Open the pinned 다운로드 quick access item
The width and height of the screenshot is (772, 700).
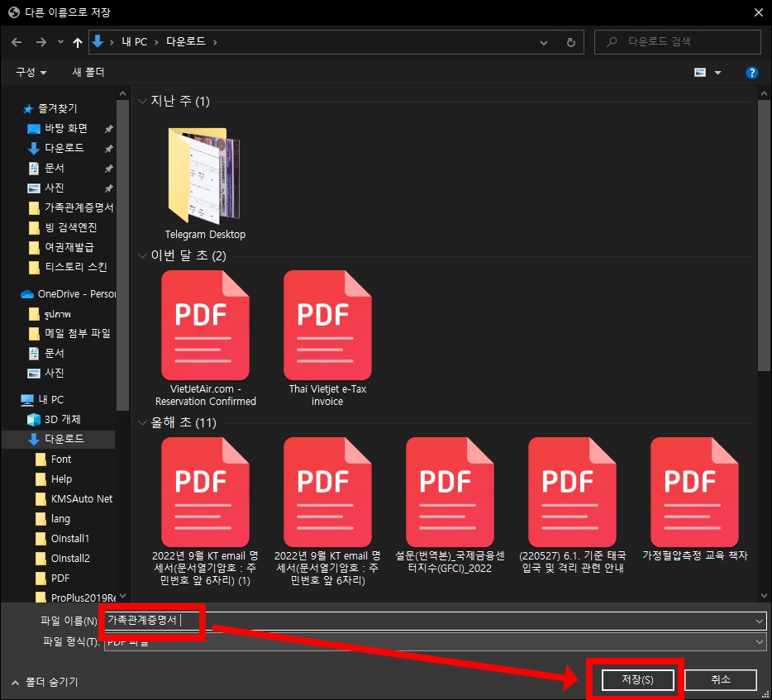click(64, 148)
